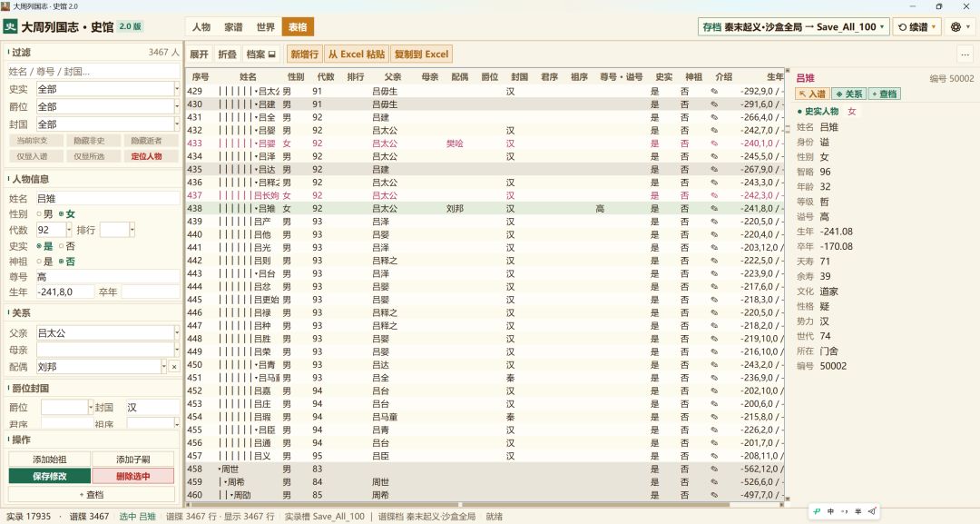Image resolution: width=980 pixels, height=524 pixels.
Task: Click the 删除选中 button
Action: click(133, 477)
